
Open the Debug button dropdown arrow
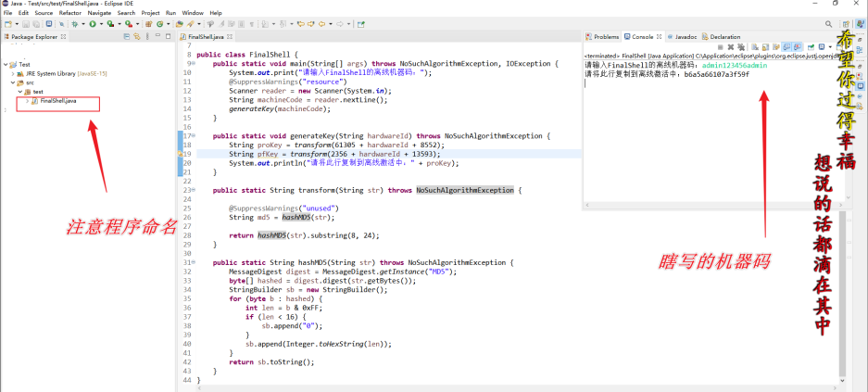(83, 24)
